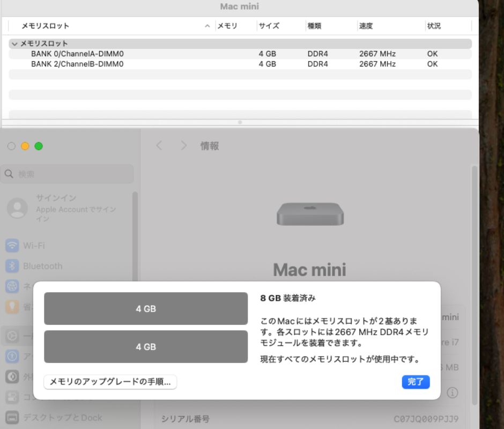Open the globe network icon in sidebar

point(12,286)
